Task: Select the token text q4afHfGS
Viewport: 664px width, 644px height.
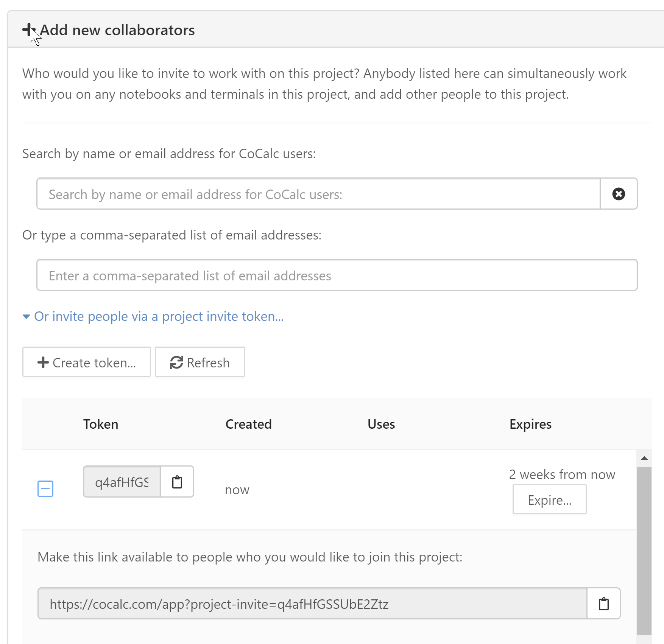Action: point(121,481)
